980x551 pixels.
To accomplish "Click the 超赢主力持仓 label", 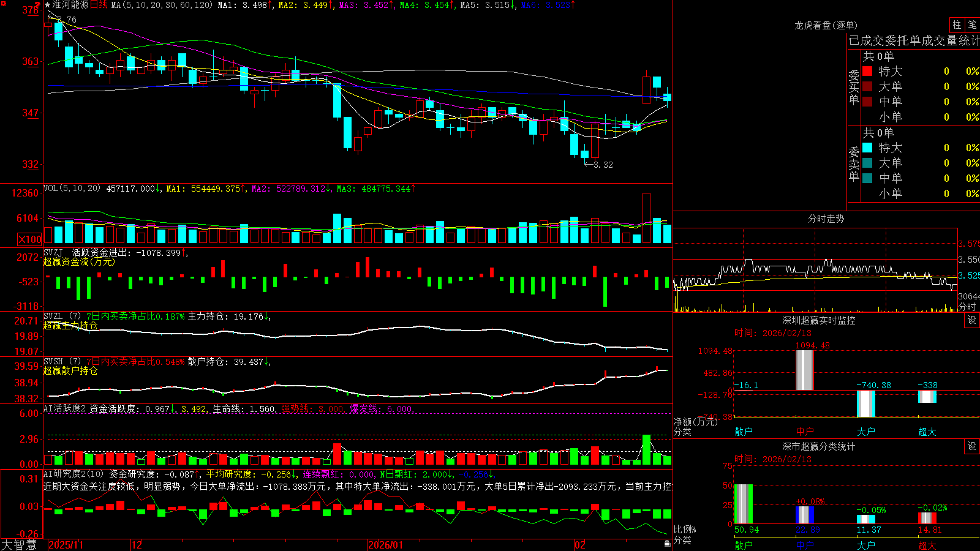I will coord(70,325).
